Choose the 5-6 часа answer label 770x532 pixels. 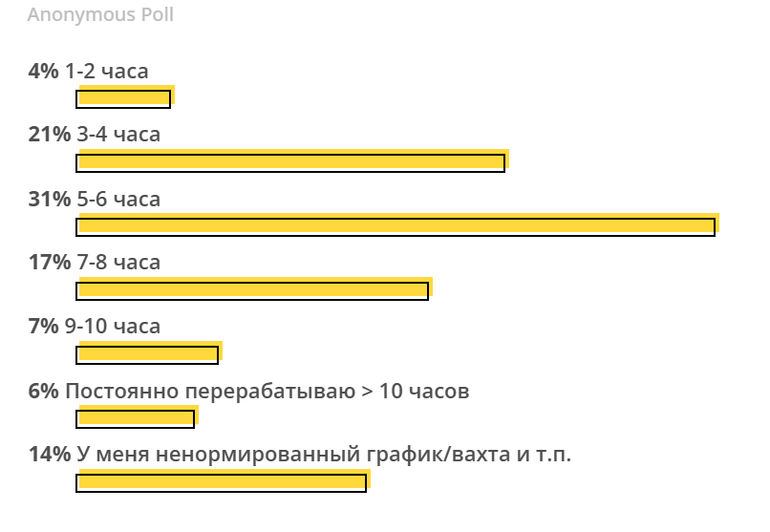pos(118,199)
